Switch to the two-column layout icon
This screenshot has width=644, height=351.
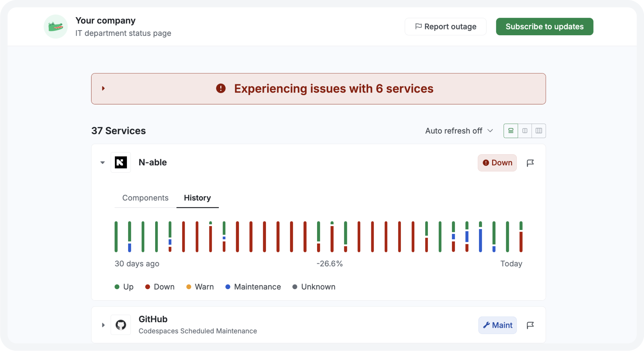[525, 131]
